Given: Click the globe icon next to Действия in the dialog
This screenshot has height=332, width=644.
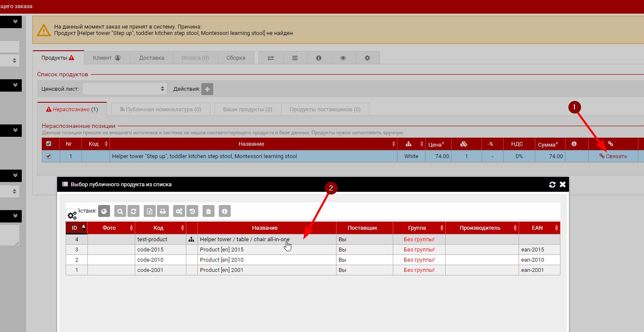Looking at the screenshot, I should pyautogui.click(x=104, y=211).
